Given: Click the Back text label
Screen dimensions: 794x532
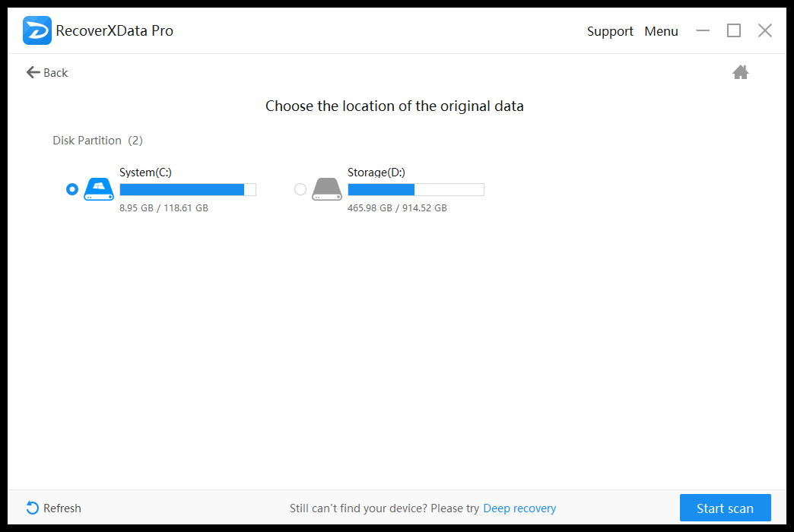Looking at the screenshot, I should (56, 73).
